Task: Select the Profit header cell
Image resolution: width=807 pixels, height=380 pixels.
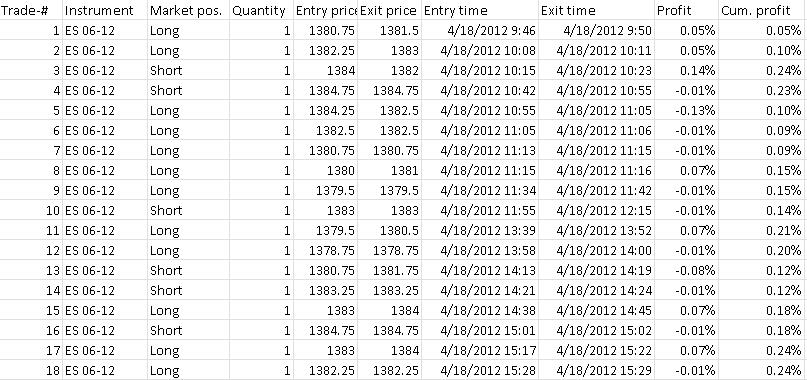Action: click(x=687, y=10)
